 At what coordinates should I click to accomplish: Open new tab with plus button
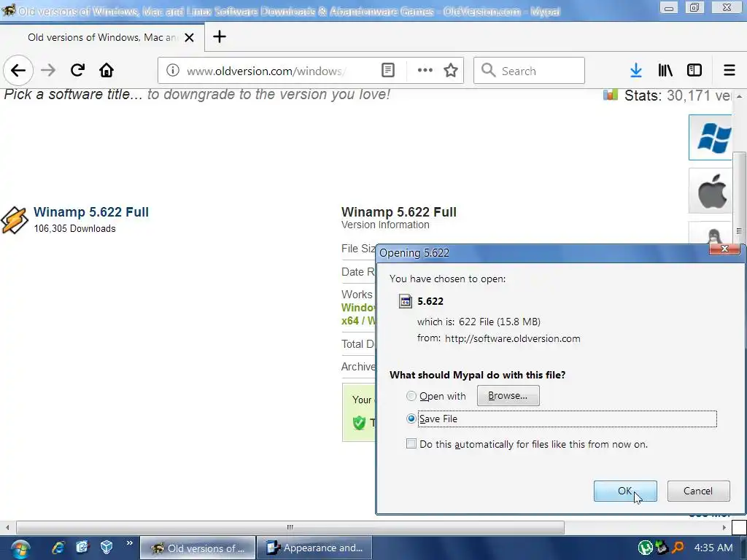[220, 36]
